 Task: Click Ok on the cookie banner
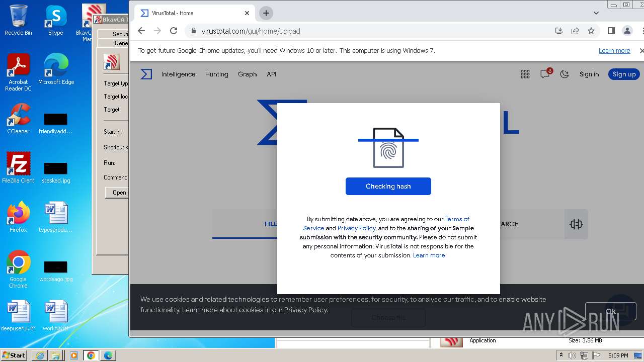point(610,311)
